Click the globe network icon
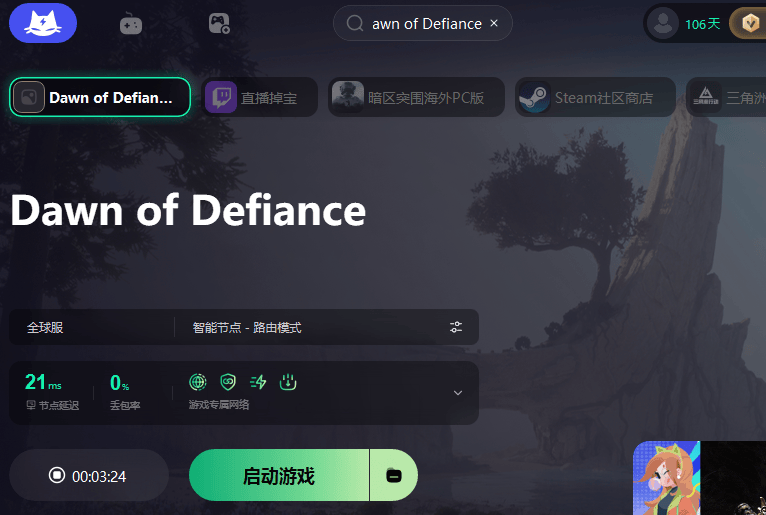Viewport: 766px width, 515px height. 198,382
